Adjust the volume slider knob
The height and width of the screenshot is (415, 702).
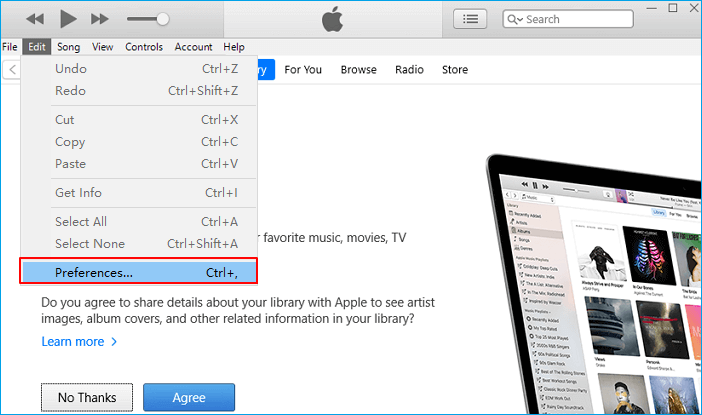(x=162, y=19)
